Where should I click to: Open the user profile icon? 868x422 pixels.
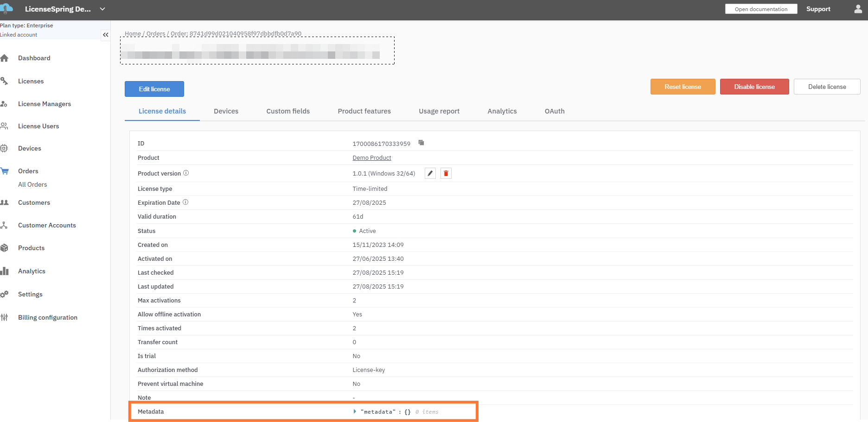pos(858,9)
